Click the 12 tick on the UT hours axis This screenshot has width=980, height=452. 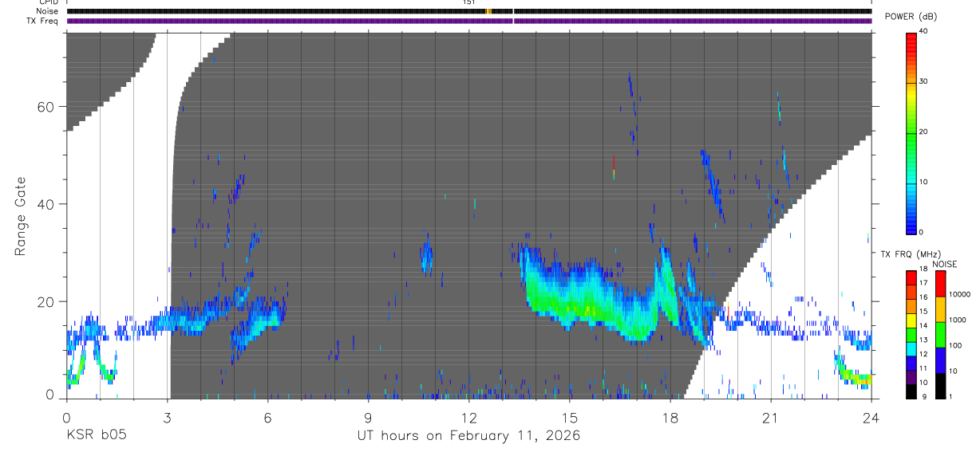pos(468,417)
